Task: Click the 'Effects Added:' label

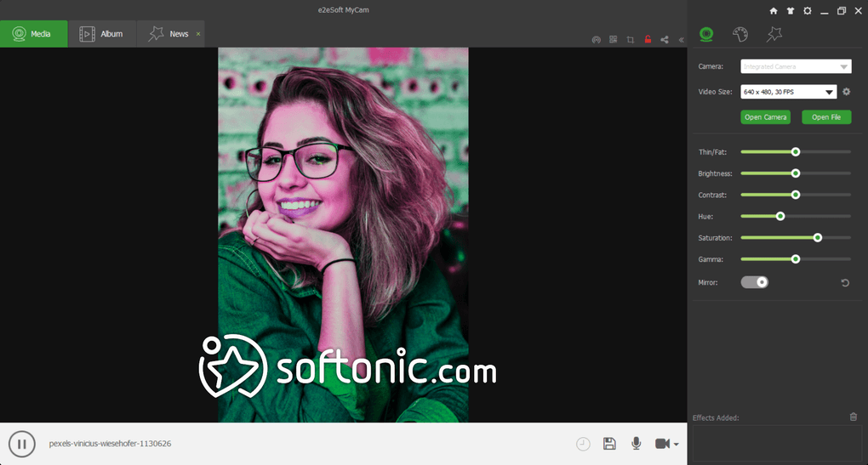Action: 716,417
